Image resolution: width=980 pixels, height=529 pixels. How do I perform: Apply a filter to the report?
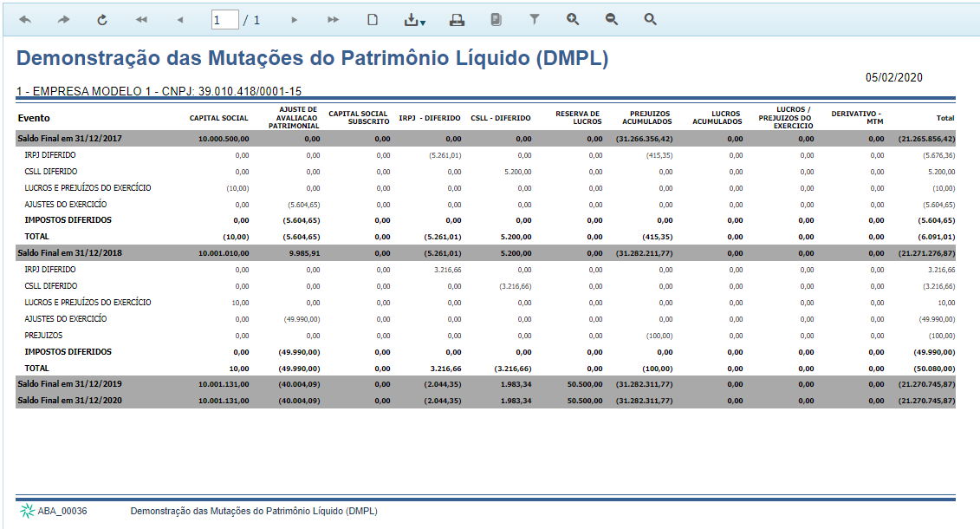click(535, 18)
